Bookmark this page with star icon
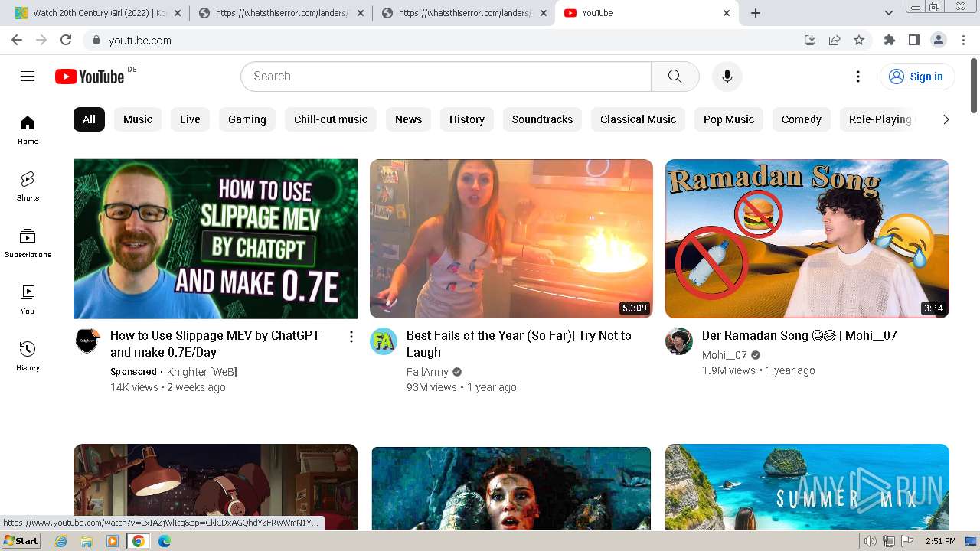The height and width of the screenshot is (551, 980). click(859, 40)
